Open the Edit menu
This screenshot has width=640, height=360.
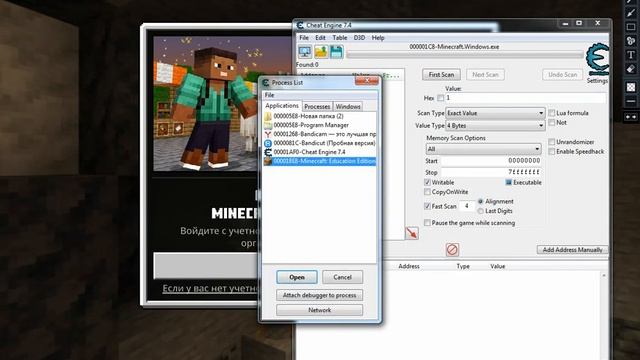point(320,38)
